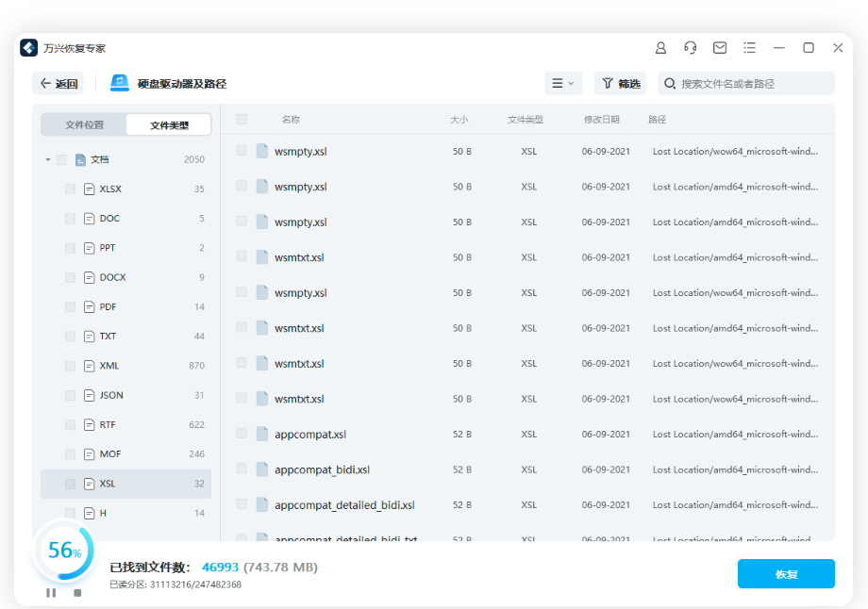868x609 pixels.
Task: Open the 筛选 filter icon
Action: (x=609, y=83)
